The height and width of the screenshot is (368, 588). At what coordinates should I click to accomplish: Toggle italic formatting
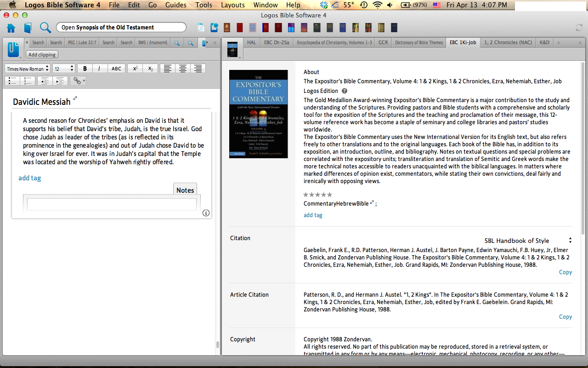click(100, 69)
